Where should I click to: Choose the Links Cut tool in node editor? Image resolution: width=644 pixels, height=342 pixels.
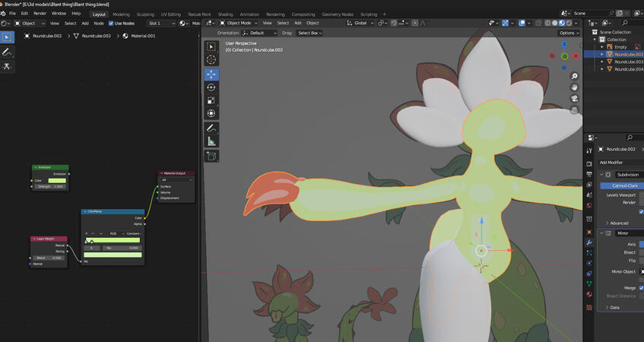pos(7,67)
